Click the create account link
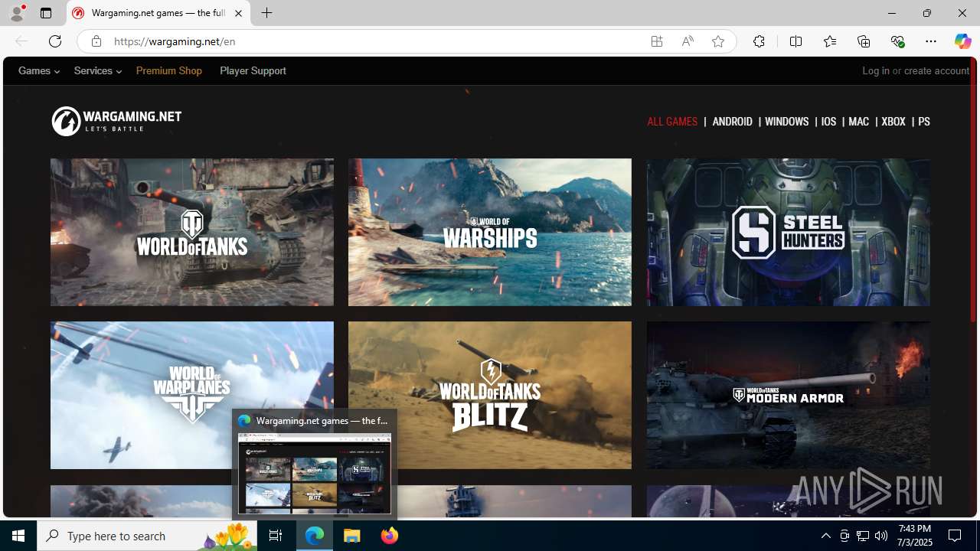 tap(936, 70)
